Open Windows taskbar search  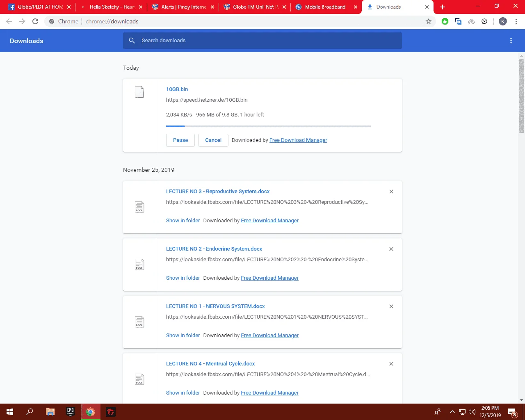point(30,412)
